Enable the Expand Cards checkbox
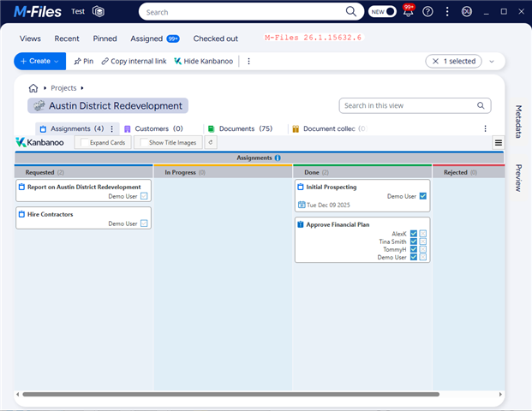The width and height of the screenshot is (532, 411). tap(85, 143)
